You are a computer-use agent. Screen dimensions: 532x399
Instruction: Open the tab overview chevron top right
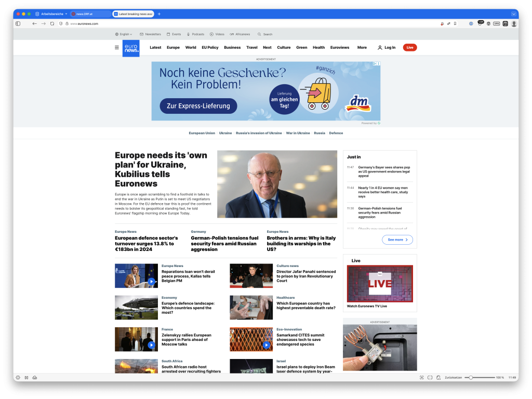(514, 14)
